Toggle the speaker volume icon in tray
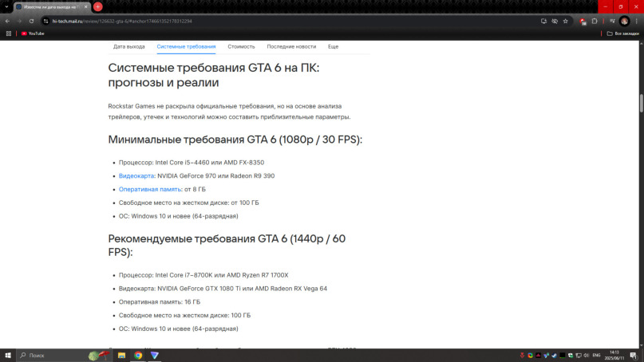 [x=586, y=356]
